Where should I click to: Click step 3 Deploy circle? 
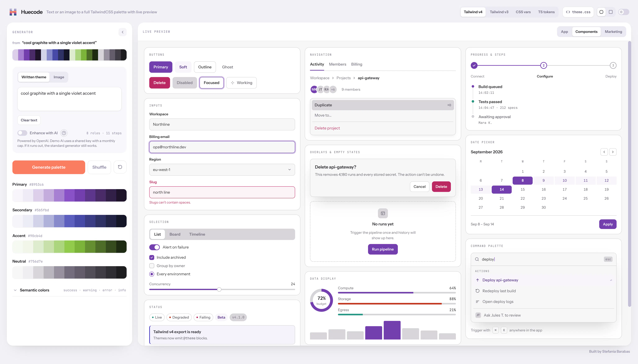(613, 66)
